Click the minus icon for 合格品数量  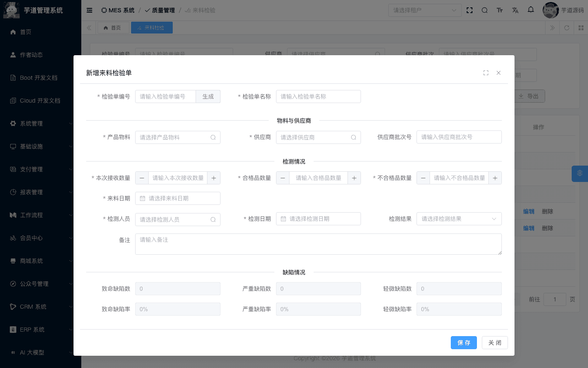click(283, 178)
